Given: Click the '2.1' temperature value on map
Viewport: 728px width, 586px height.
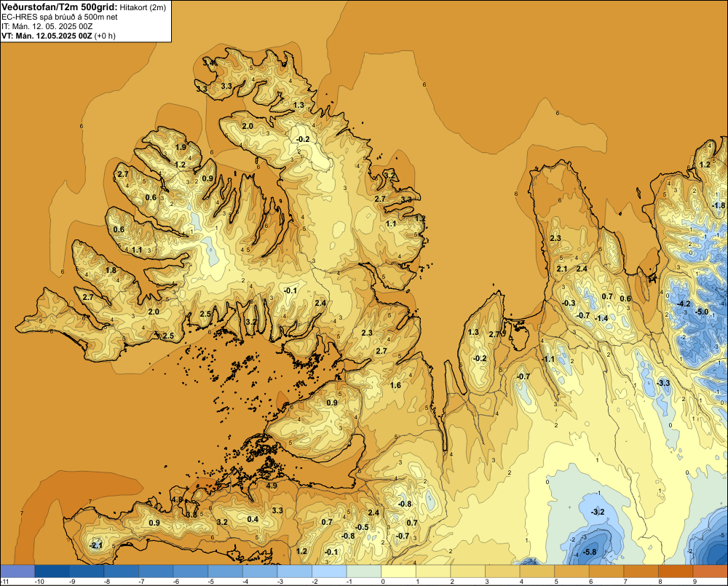Looking at the screenshot, I should [562, 269].
